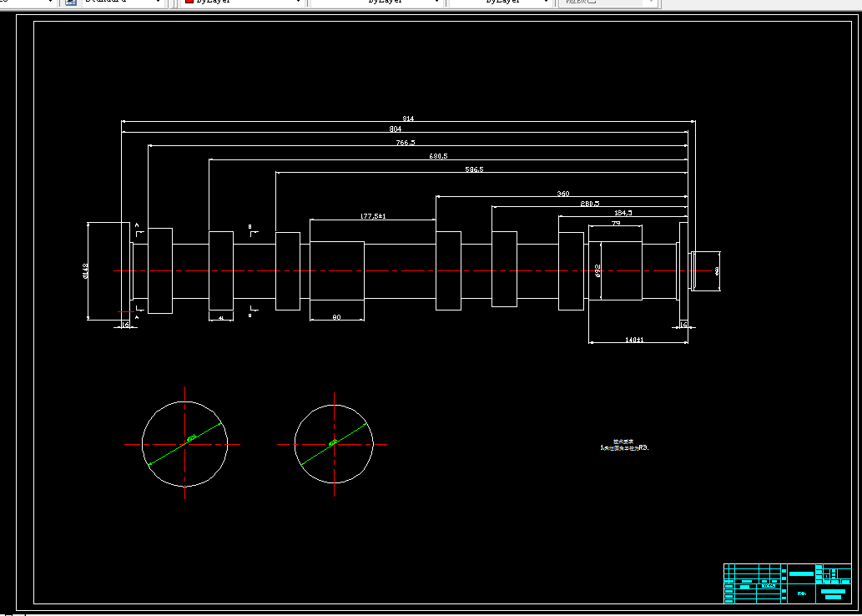This screenshot has width=862, height=616.
Task: Select the section mark B above the shaft
Action: (250, 226)
